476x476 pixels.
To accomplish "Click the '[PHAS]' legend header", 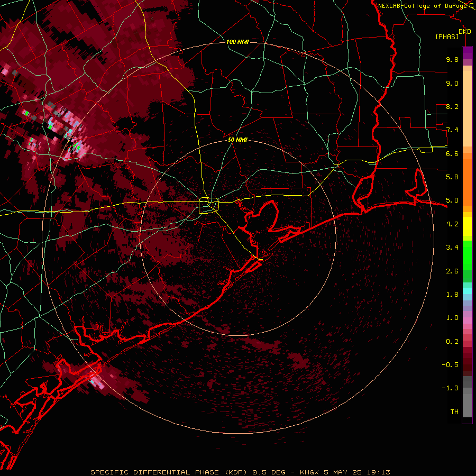I will click(447, 37).
